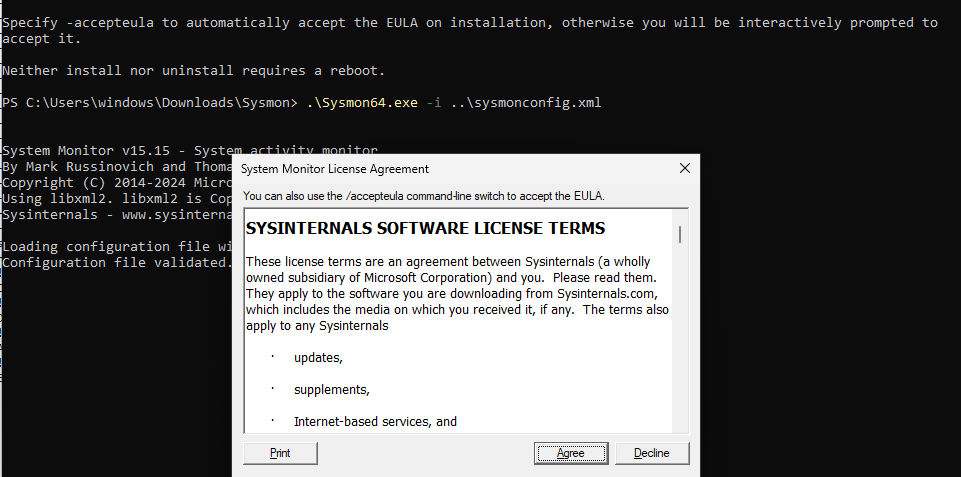961x477 pixels.
Task: Click the 'System Monitor License Agreement' title text
Action: pos(335,169)
